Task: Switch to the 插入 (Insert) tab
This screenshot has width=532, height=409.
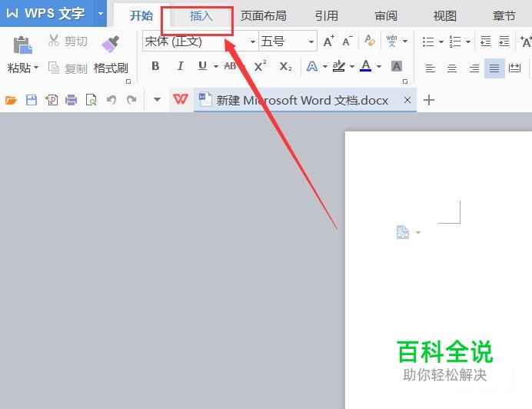Action: tap(201, 15)
